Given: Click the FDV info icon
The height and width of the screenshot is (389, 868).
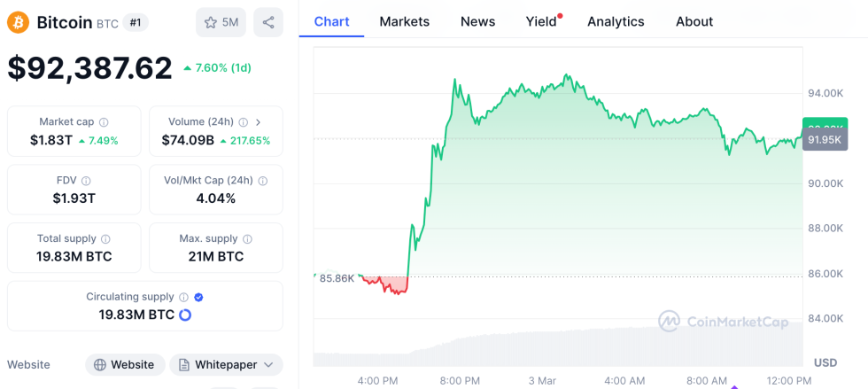Looking at the screenshot, I should point(87,180).
